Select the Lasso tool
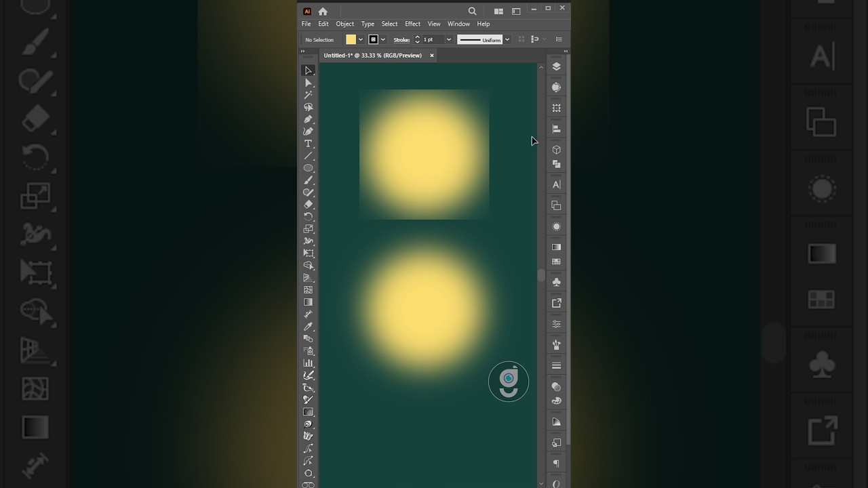This screenshot has height=488, width=868. point(308,107)
